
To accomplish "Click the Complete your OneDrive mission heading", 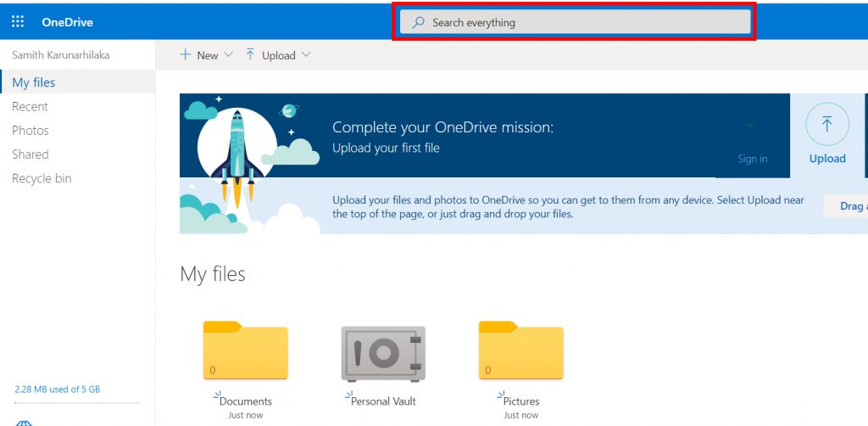I will point(442,128).
